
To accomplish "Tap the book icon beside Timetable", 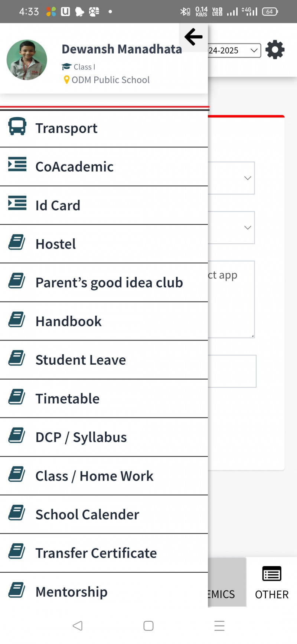I will [x=17, y=397].
